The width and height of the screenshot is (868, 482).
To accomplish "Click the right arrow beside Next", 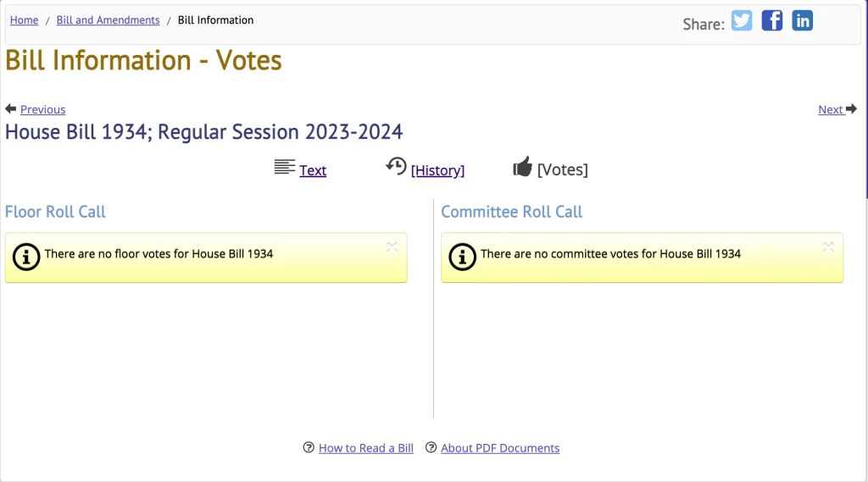I will (851, 109).
